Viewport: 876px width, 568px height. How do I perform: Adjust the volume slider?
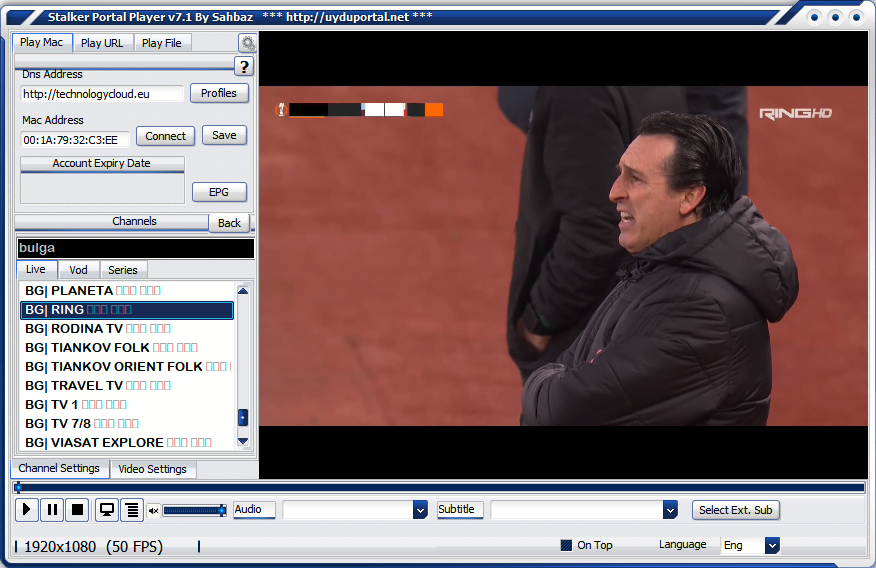[x=194, y=510]
